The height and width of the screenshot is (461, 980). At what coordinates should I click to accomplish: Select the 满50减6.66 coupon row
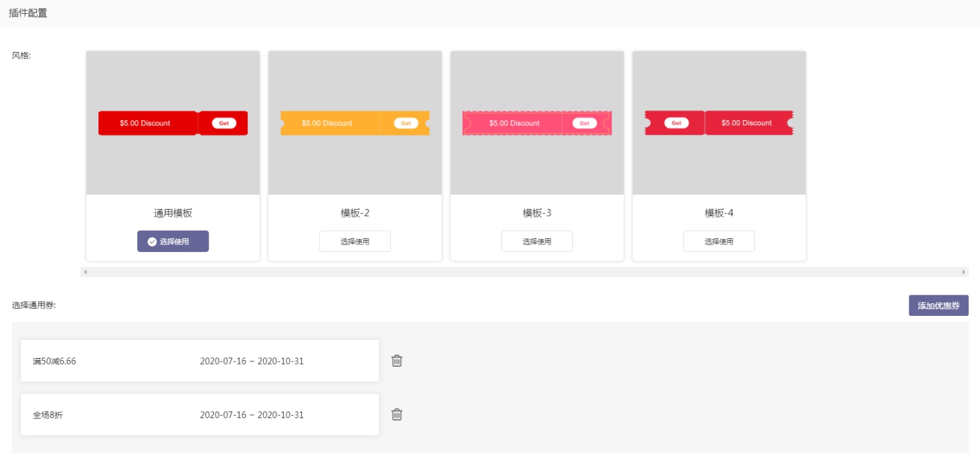pyautogui.click(x=200, y=361)
